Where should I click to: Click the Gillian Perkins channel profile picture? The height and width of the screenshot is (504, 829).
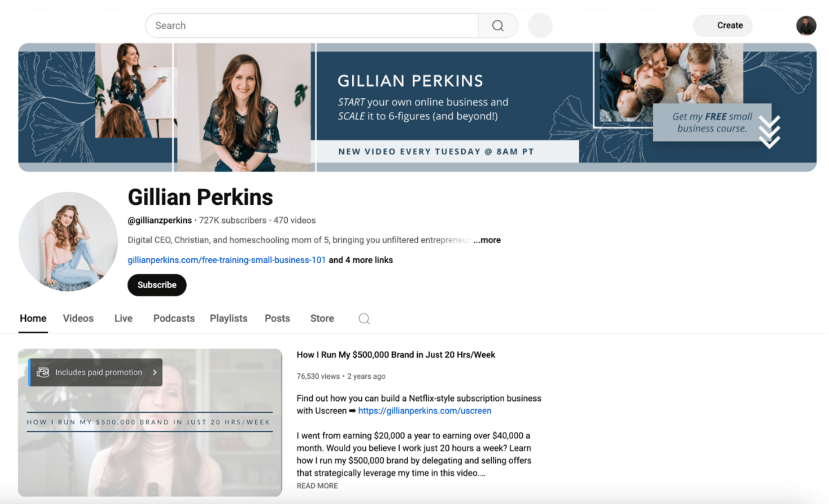tap(68, 242)
